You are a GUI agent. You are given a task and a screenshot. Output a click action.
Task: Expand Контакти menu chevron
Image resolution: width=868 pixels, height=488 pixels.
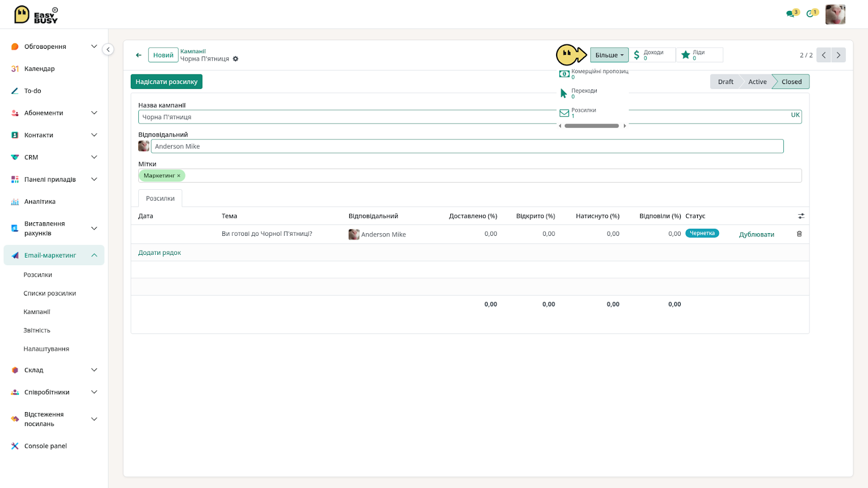(94, 135)
